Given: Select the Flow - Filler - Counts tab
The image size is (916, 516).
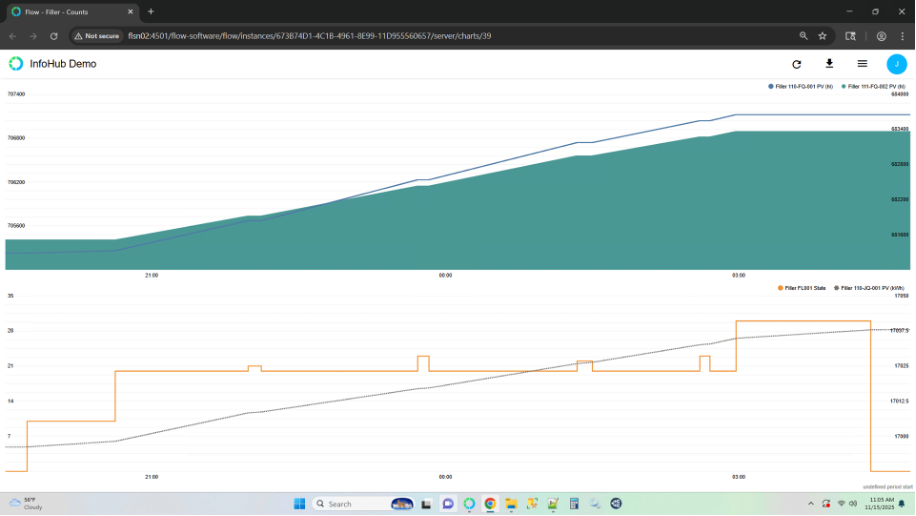Looking at the screenshot, I should tap(70, 11).
